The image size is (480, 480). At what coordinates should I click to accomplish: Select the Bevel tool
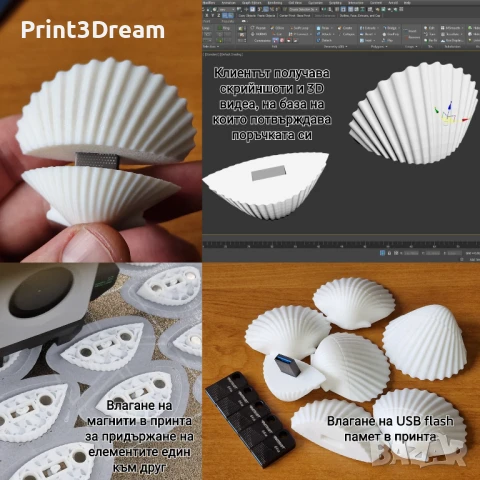pos(367,34)
